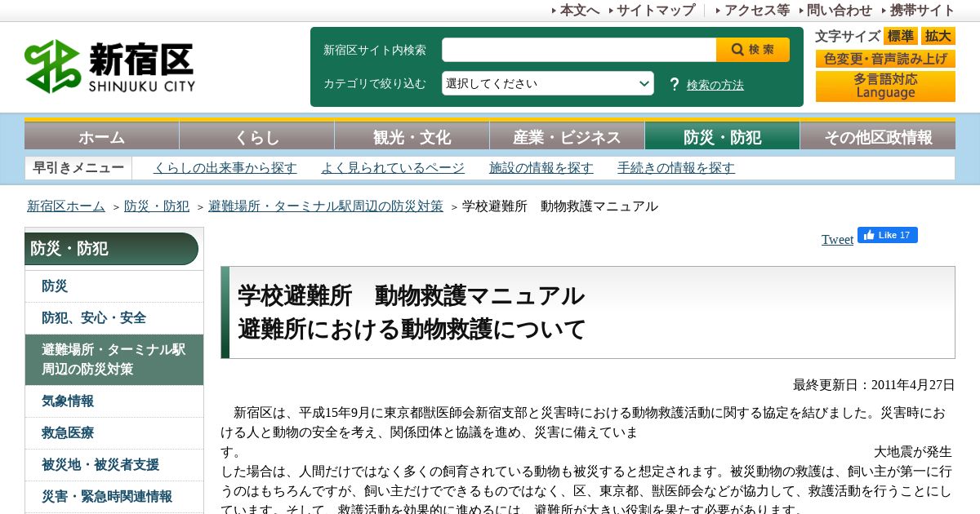
Task: Open the 防災・防犯 sidebar heading
Action: (112, 249)
